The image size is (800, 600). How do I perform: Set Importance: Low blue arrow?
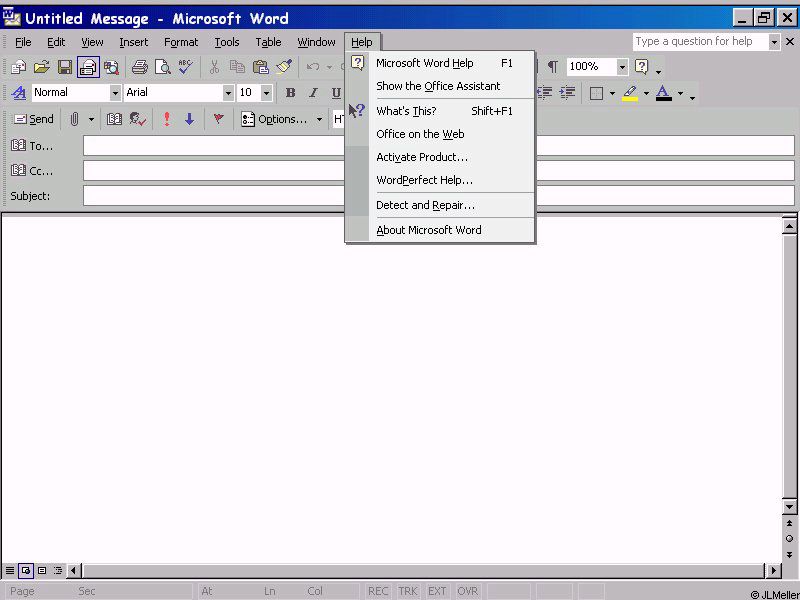coord(190,119)
